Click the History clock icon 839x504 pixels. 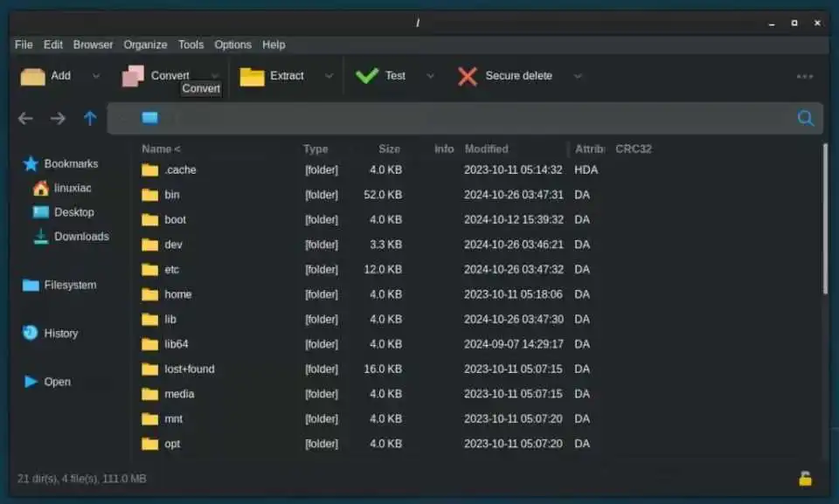coord(30,333)
